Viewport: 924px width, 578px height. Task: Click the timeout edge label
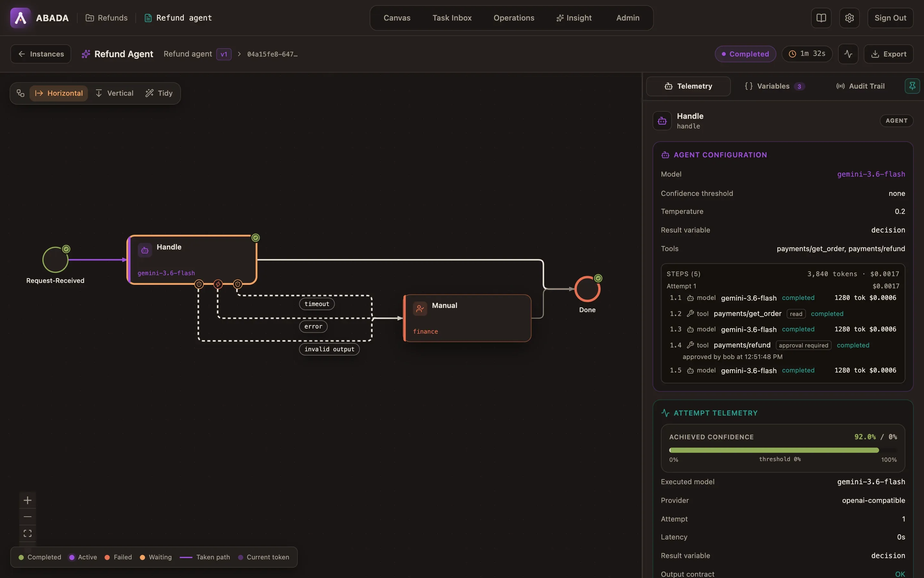pos(317,304)
